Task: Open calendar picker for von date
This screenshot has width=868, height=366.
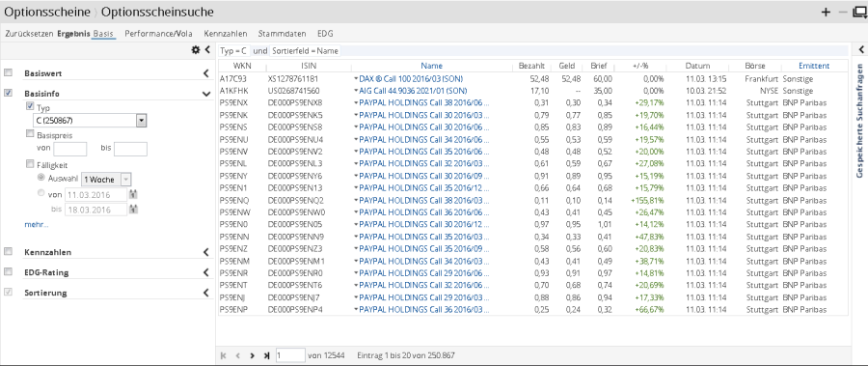Action: (x=133, y=195)
